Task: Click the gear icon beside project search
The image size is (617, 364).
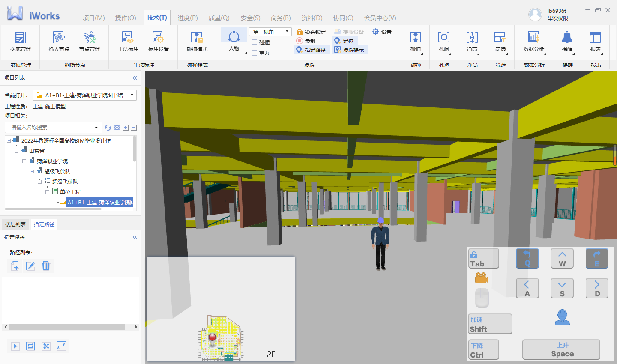Action: [117, 128]
